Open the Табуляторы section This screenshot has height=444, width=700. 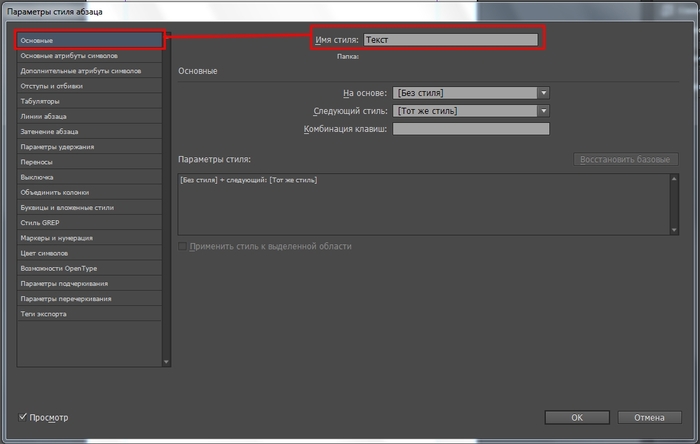pos(89,101)
